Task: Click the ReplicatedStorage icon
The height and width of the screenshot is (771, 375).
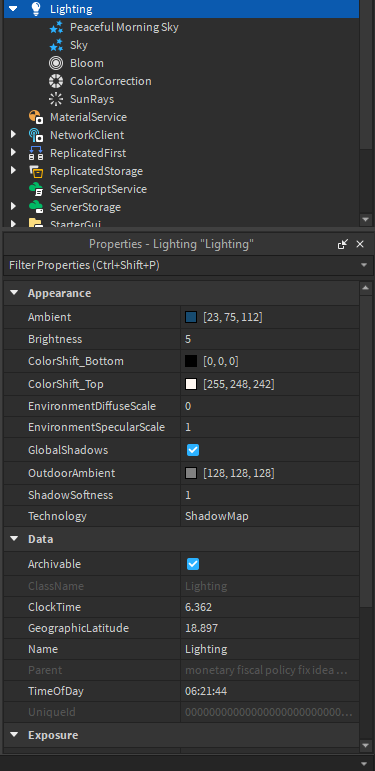Action: pos(36,171)
